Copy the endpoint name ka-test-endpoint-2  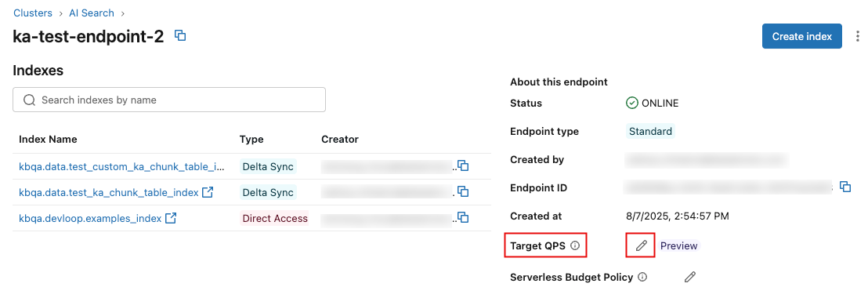(180, 36)
